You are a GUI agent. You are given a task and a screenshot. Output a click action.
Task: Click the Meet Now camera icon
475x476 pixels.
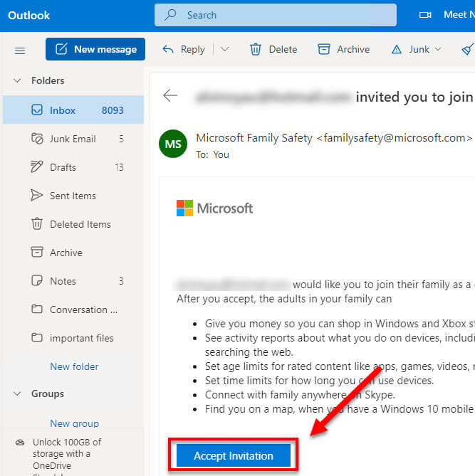pyautogui.click(x=425, y=15)
